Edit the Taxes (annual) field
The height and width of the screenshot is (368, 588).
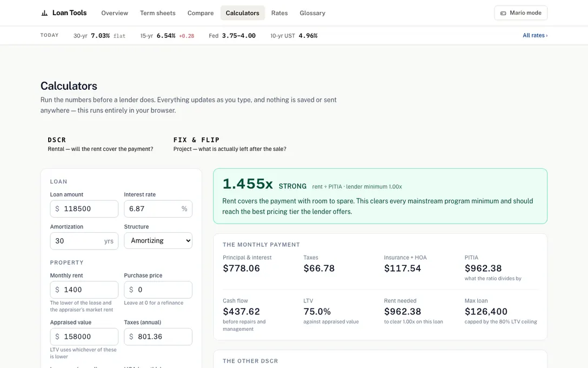158,337
